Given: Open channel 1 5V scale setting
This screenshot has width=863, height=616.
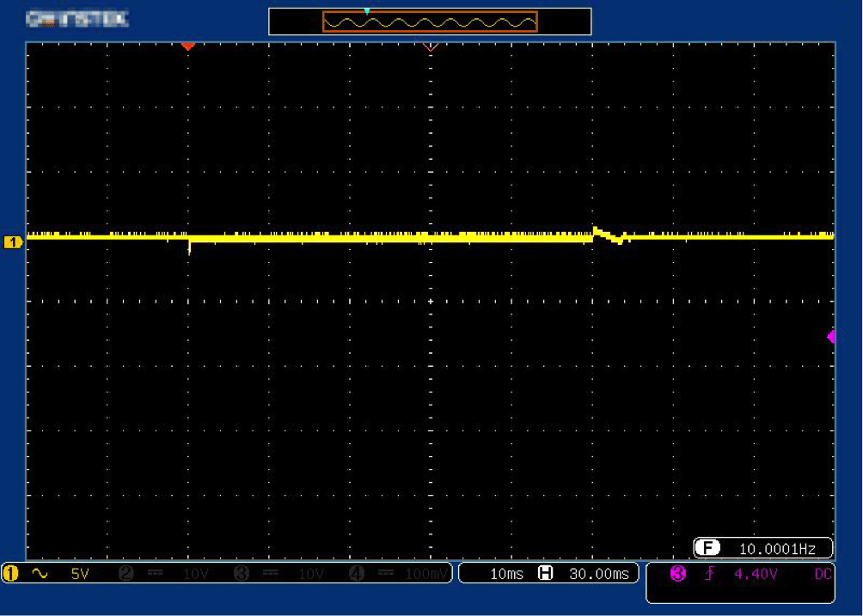Looking at the screenshot, I should coord(79,574).
